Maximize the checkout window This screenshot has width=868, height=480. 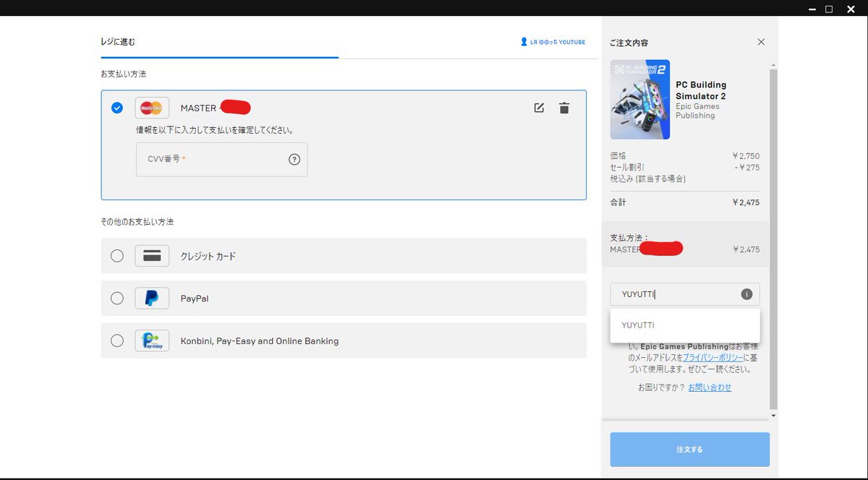[829, 9]
